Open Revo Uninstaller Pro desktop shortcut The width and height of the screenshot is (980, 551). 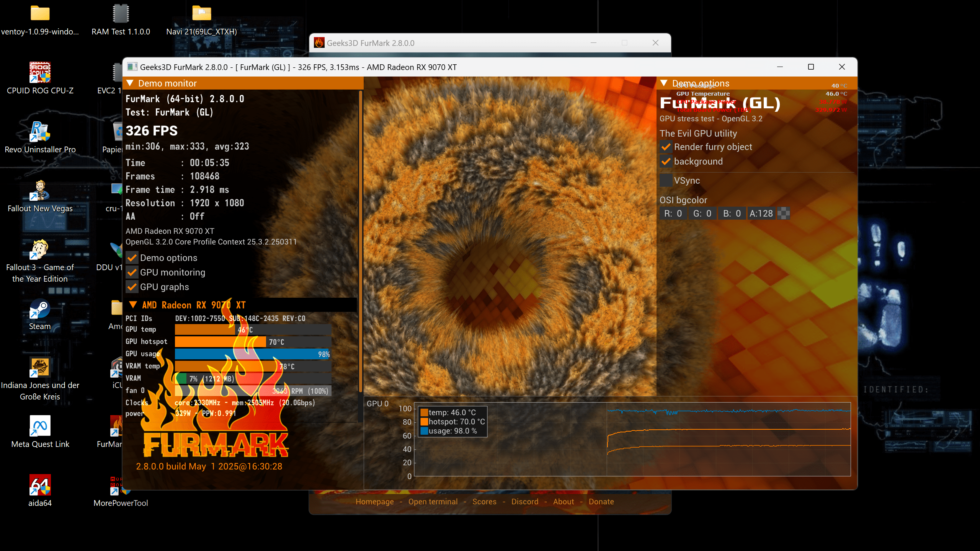[x=40, y=132]
